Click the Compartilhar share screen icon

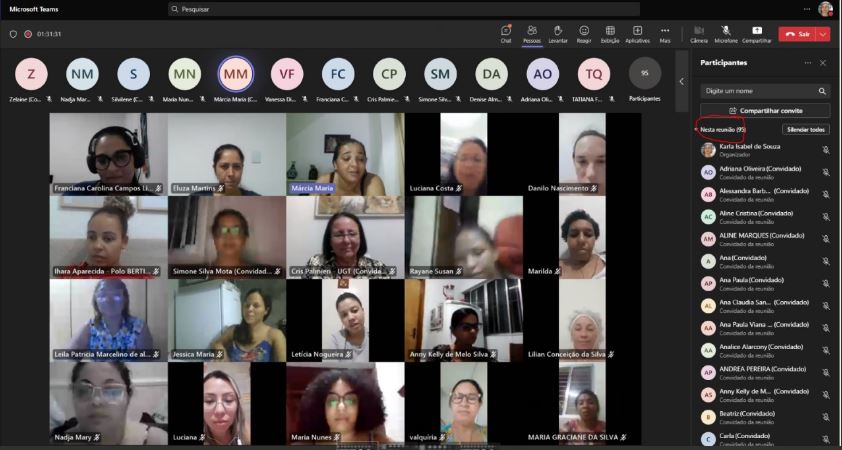757,33
